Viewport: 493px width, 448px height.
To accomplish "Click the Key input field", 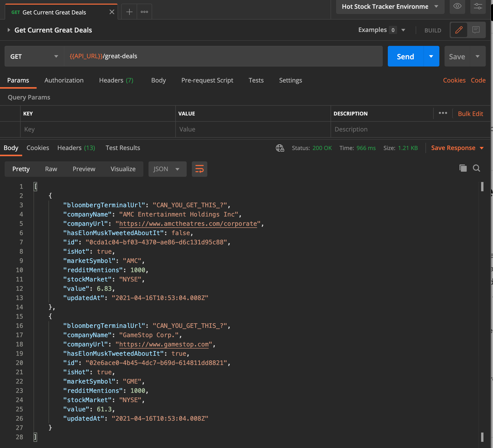I will (x=98, y=129).
